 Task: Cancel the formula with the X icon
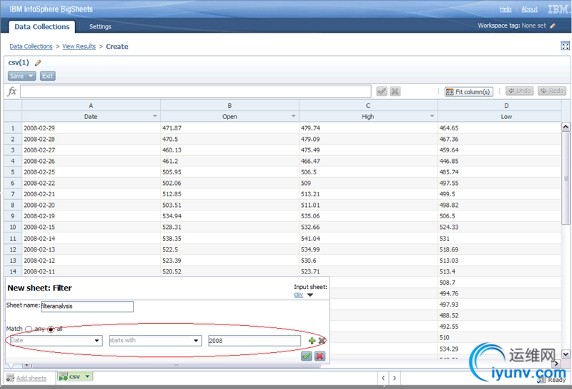(x=395, y=91)
